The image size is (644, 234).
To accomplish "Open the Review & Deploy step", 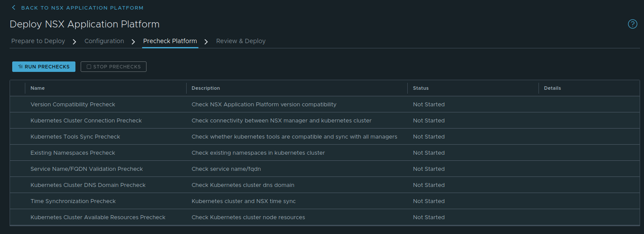I will [x=241, y=41].
